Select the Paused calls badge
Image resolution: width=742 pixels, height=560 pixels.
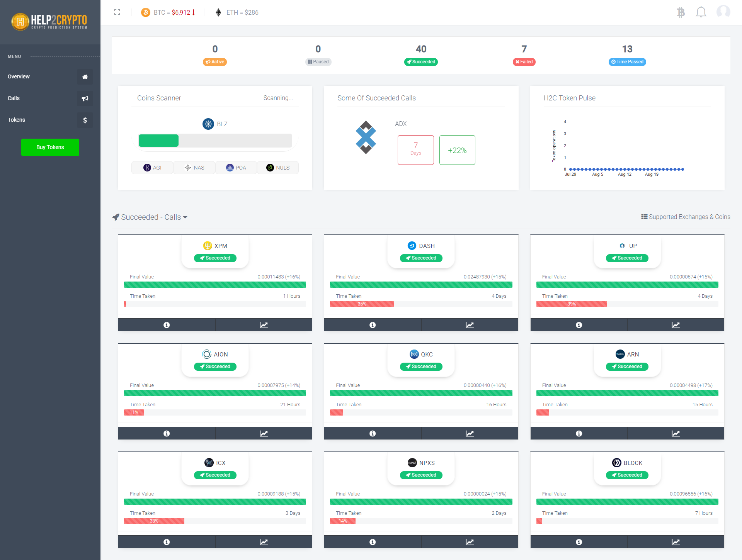click(318, 62)
